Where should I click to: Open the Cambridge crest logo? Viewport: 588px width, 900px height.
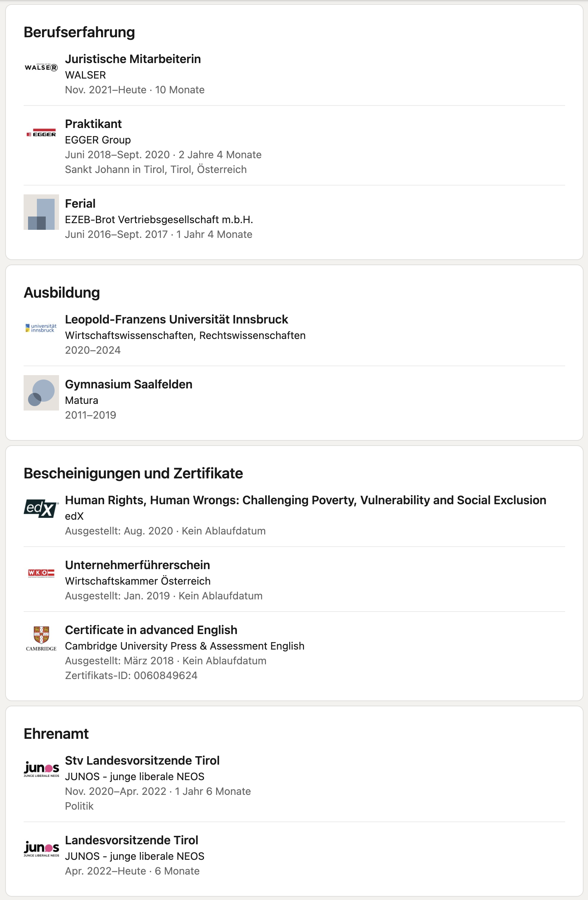[41, 639]
